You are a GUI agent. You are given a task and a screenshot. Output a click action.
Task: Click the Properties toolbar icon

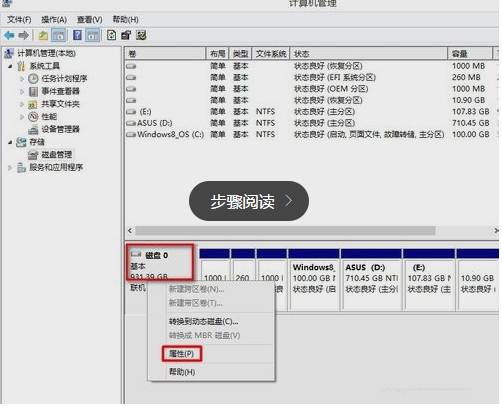(x=126, y=35)
